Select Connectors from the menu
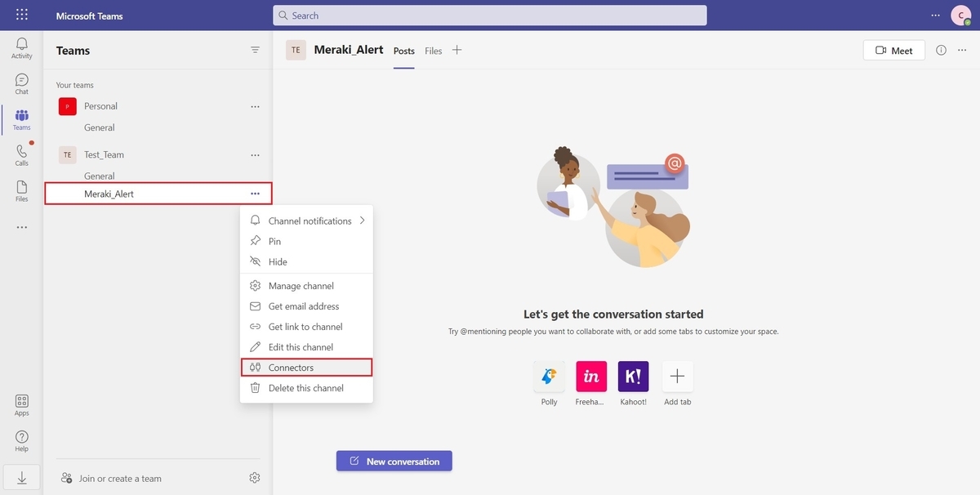This screenshot has width=980, height=495. pyautogui.click(x=306, y=368)
